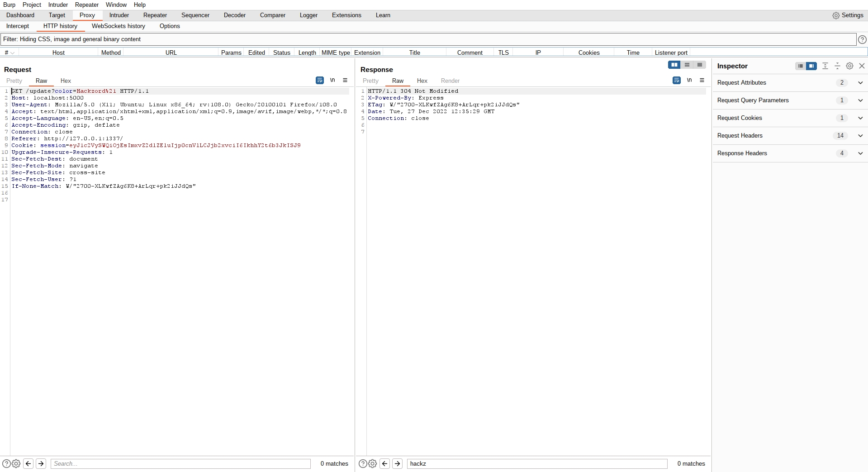Image resolution: width=868 pixels, height=472 pixels.
Task: Open Burp Settings gear at top right
Action: click(x=848, y=15)
